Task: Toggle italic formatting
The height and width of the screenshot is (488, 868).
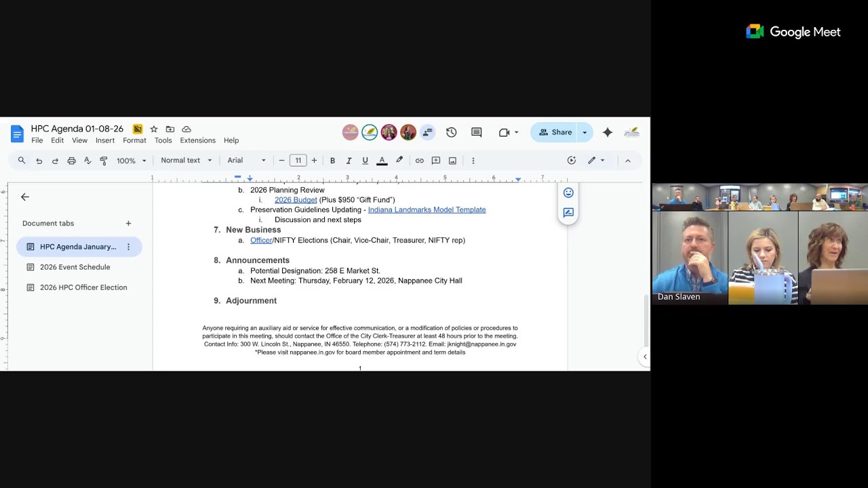Action: point(349,161)
